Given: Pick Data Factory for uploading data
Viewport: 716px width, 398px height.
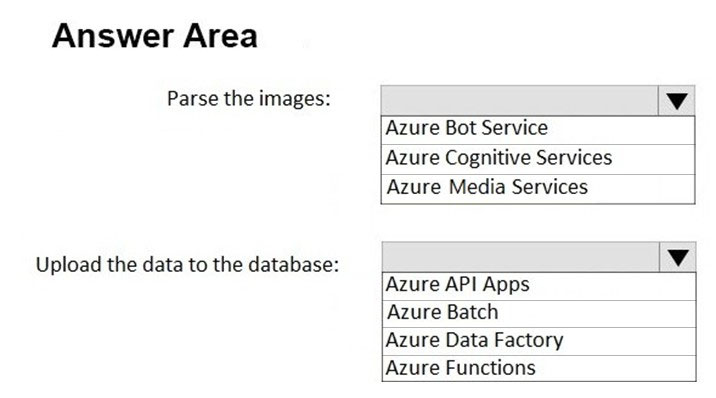Looking at the screenshot, I should (x=539, y=341).
